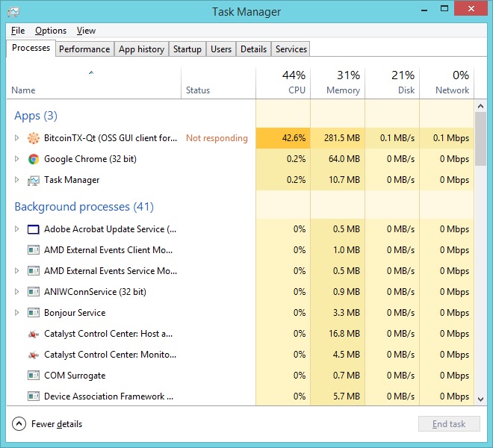Click the 16.8 MB memory value
493x448 pixels.
click(344, 334)
